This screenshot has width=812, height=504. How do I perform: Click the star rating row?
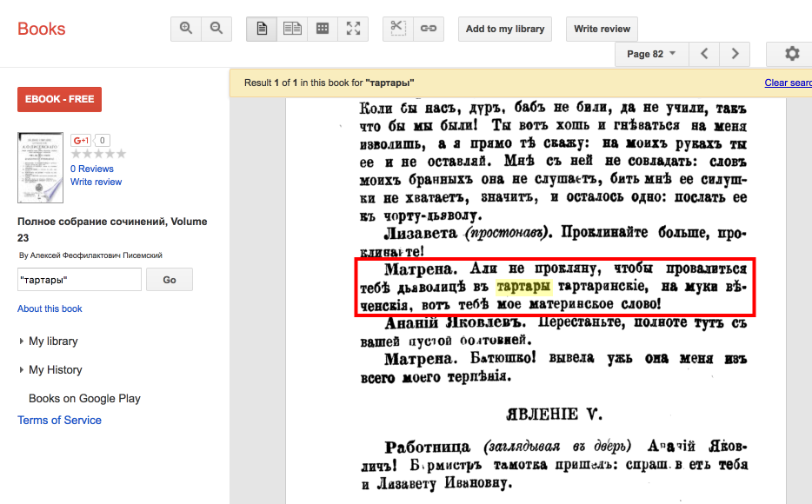(98, 154)
